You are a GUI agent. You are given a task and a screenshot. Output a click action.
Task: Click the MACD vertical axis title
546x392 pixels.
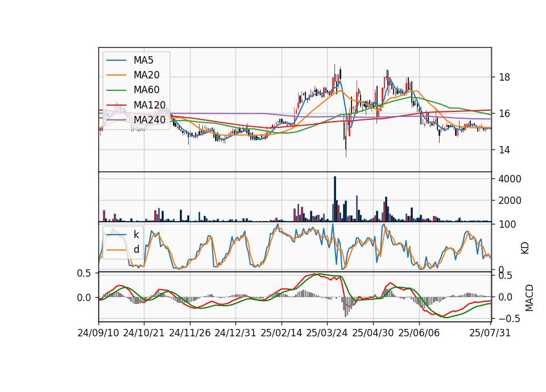click(530, 298)
